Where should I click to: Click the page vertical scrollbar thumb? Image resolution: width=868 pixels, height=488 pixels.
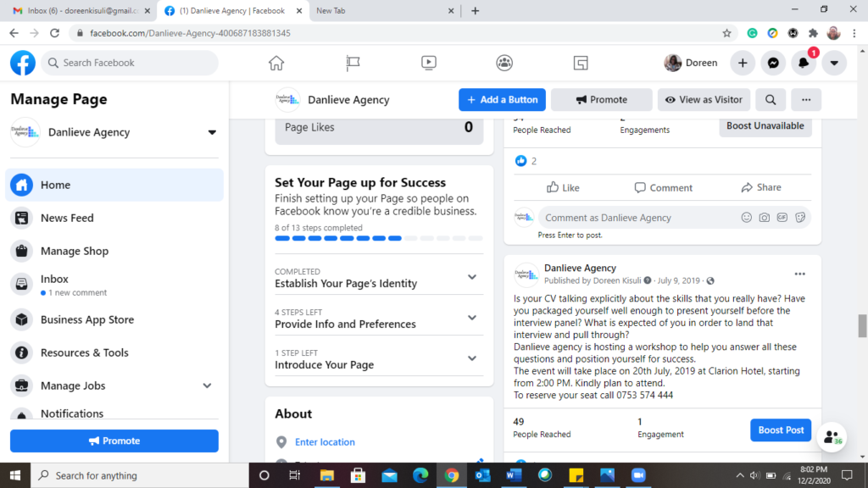pyautogui.click(x=862, y=325)
